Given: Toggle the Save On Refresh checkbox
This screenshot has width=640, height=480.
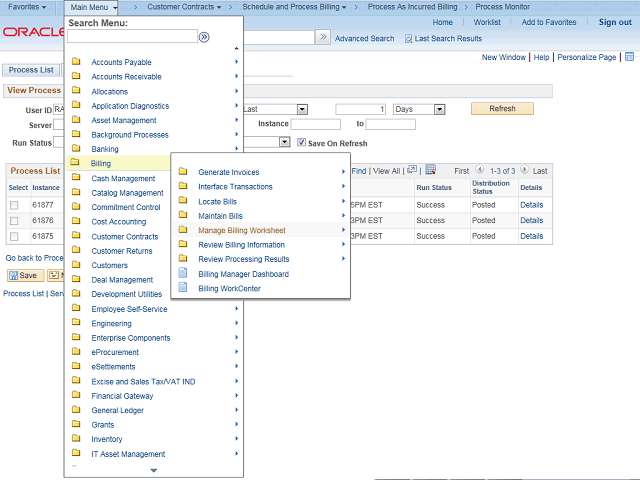Looking at the screenshot, I should (x=302, y=143).
